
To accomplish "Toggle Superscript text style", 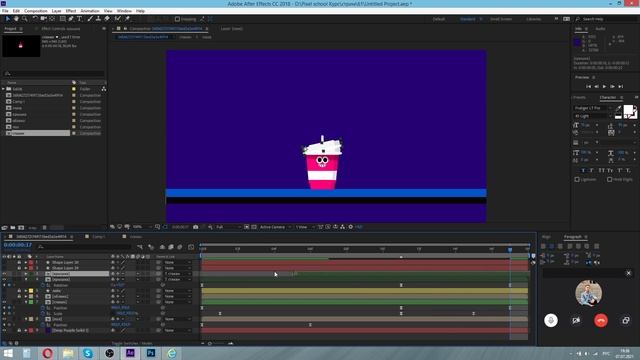I will pyautogui.click(x=620, y=170).
